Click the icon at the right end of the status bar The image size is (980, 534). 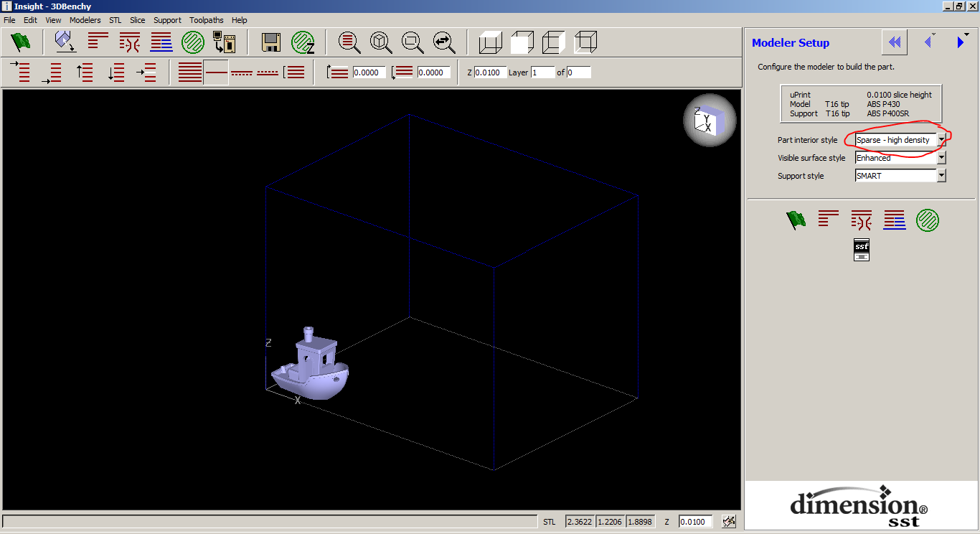coord(730,522)
